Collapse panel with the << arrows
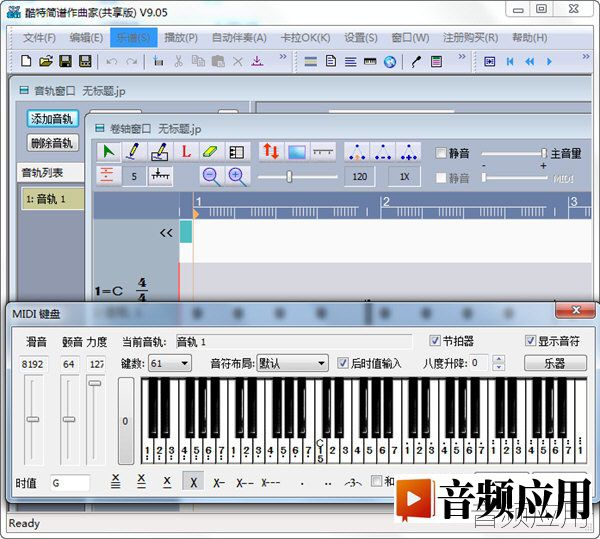600x539 pixels. pyautogui.click(x=166, y=233)
